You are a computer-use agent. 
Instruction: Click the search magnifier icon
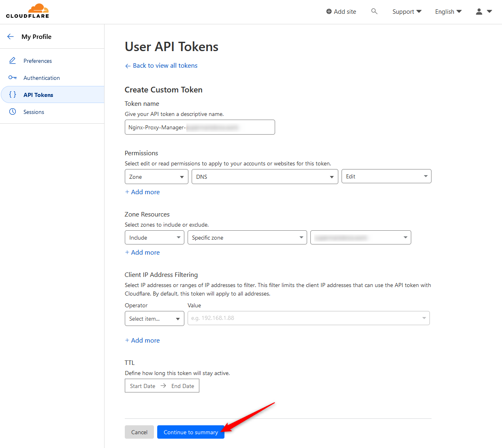click(374, 11)
